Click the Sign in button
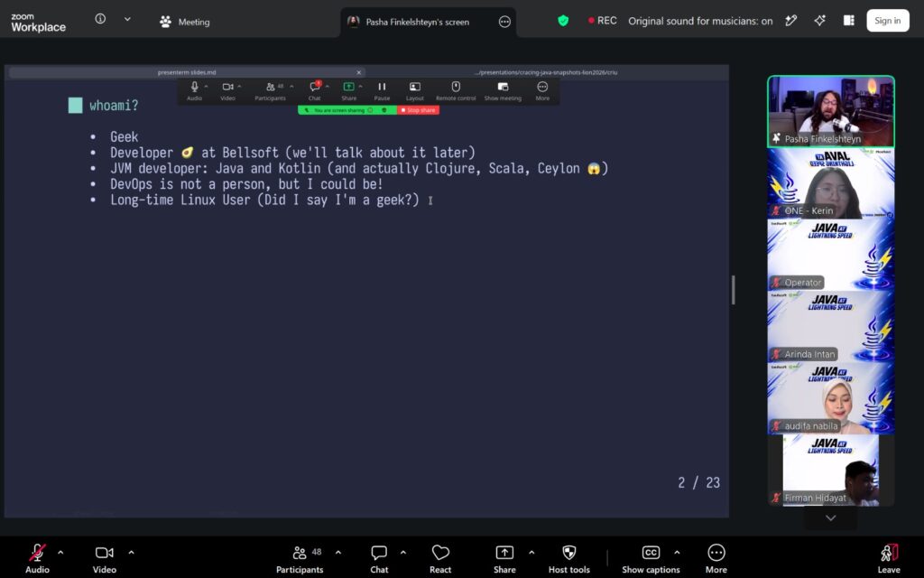Image resolution: width=924 pixels, height=578 pixels. [x=888, y=21]
